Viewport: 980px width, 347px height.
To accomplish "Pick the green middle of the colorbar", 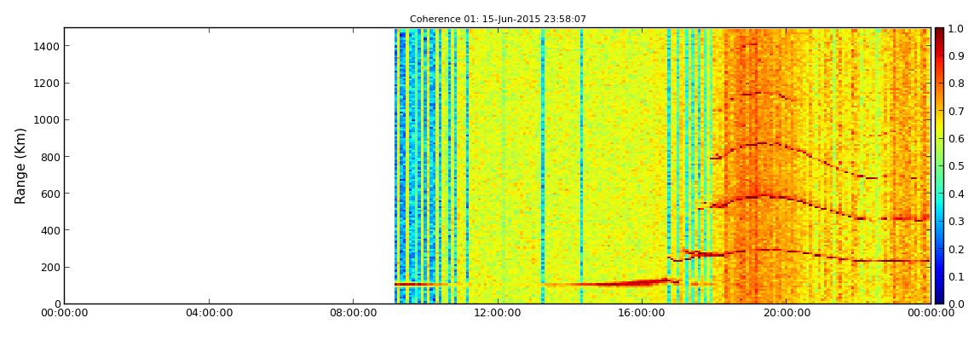I will coord(939,165).
